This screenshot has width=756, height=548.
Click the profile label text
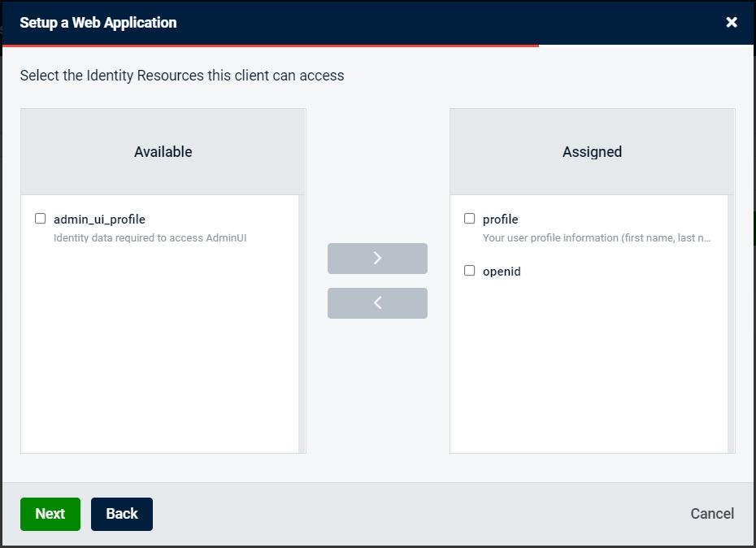coord(501,220)
